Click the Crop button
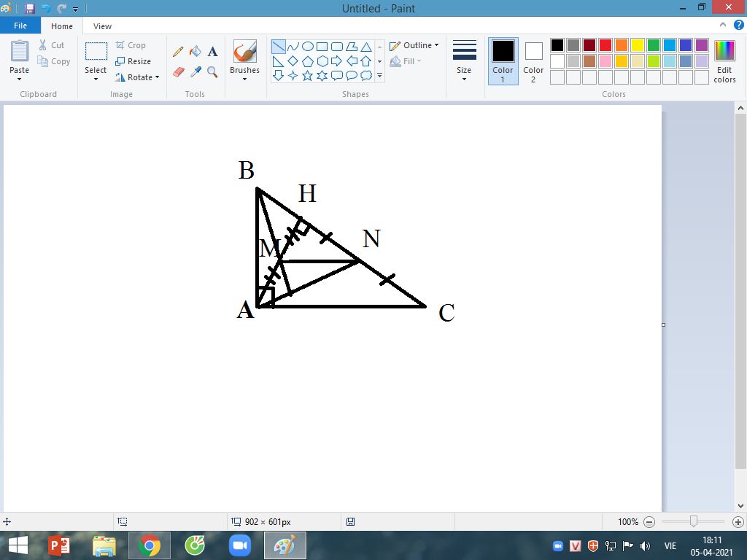This screenshot has width=747, height=560. click(x=131, y=45)
